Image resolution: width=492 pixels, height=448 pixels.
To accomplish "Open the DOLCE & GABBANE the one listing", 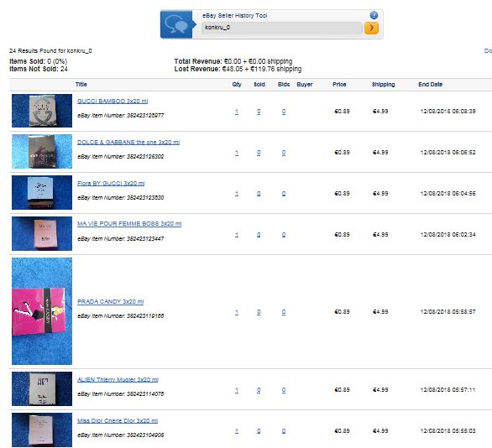I will (128, 142).
